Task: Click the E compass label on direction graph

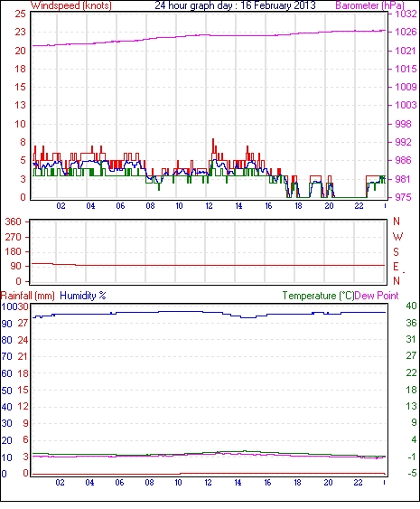Action: pyautogui.click(x=396, y=267)
